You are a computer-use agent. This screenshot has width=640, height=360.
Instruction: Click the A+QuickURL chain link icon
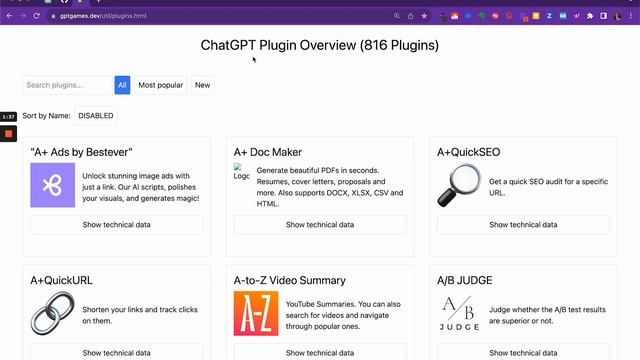tap(53, 313)
